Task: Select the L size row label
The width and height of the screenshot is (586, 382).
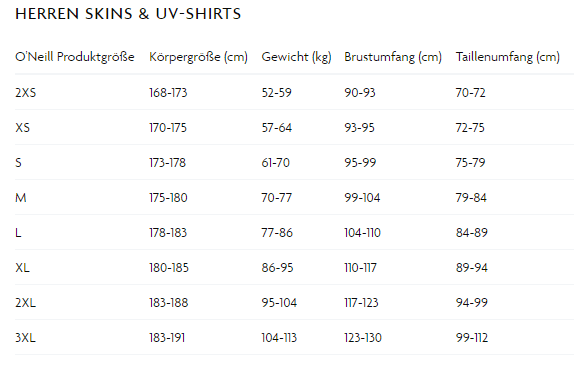Action: coord(18,232)
